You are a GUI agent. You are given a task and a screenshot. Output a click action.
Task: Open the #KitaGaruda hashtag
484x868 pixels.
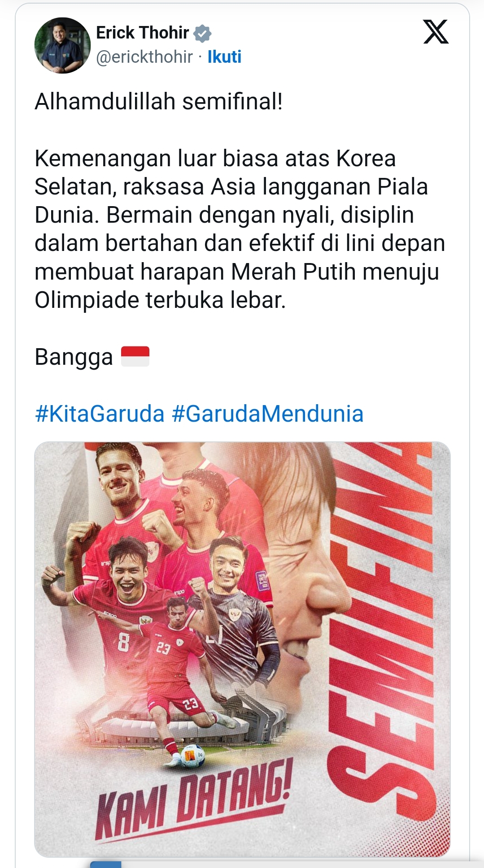[100, 414]
